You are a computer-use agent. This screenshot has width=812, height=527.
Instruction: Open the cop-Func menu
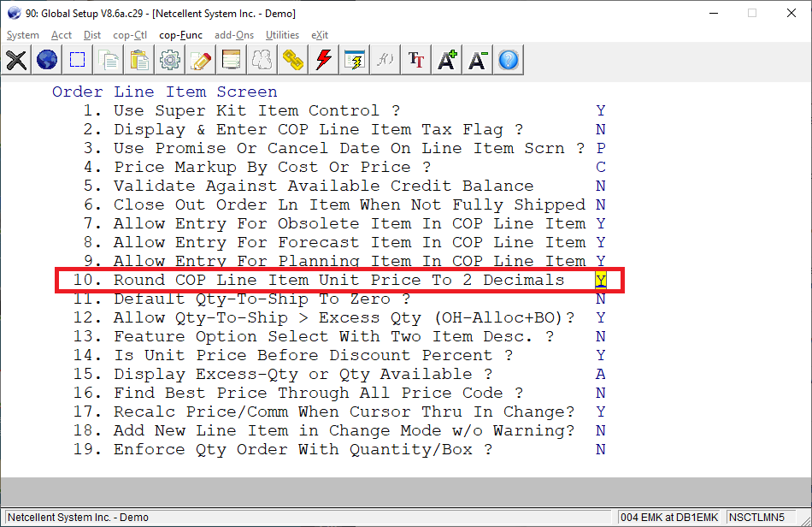pos(180,35)
